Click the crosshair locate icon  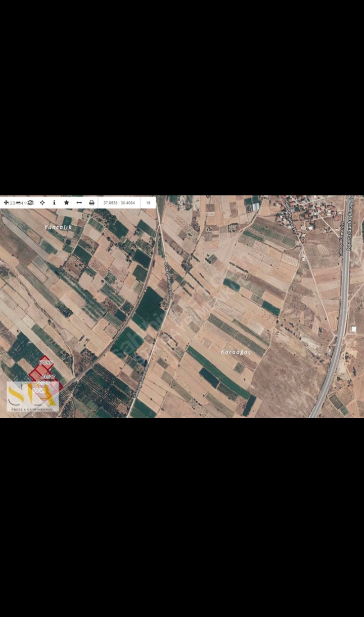tap(42, 202)
